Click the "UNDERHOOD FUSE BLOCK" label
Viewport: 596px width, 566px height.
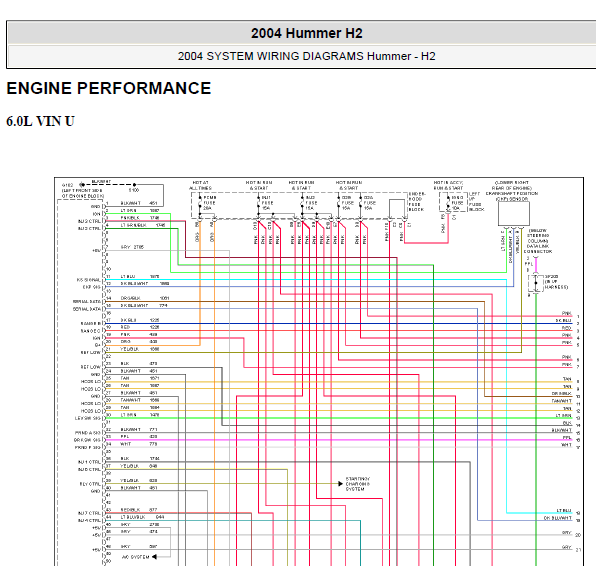click(417, 202)
